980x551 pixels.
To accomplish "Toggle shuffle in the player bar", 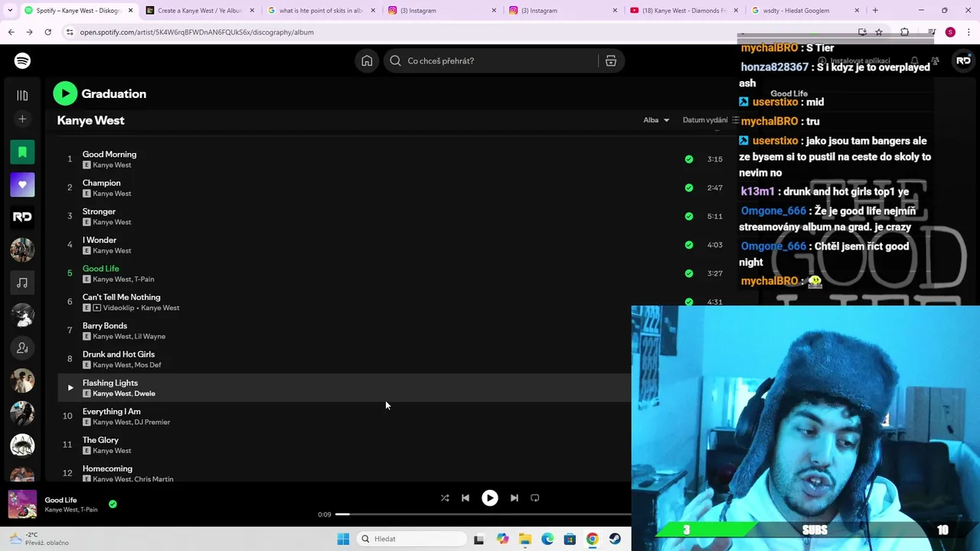I will click(x=445, y=498).
